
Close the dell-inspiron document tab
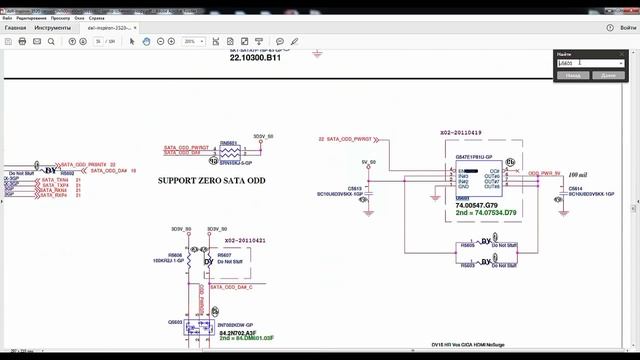[x=135, y=28]
